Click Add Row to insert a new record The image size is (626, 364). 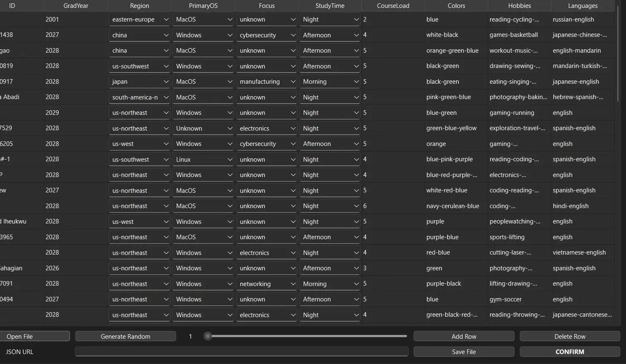pos(463,336)
